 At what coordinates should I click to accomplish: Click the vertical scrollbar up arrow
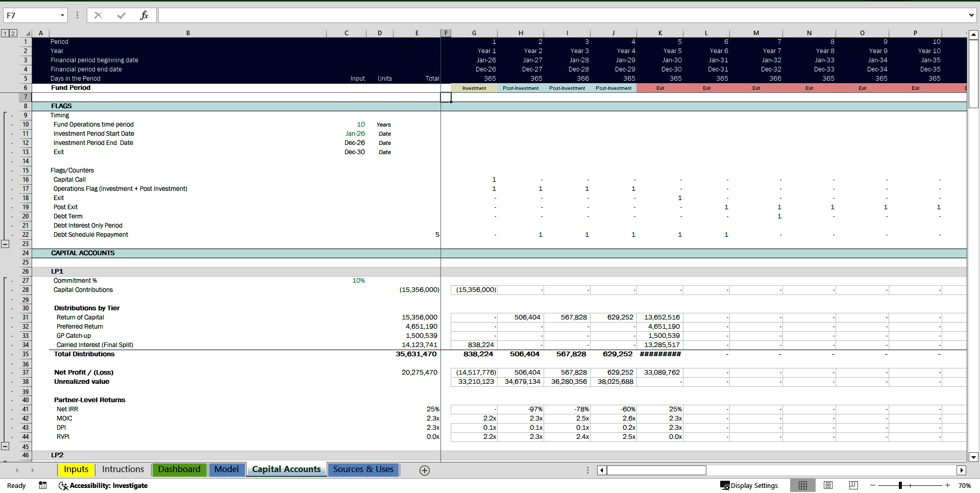click(973, 35)
